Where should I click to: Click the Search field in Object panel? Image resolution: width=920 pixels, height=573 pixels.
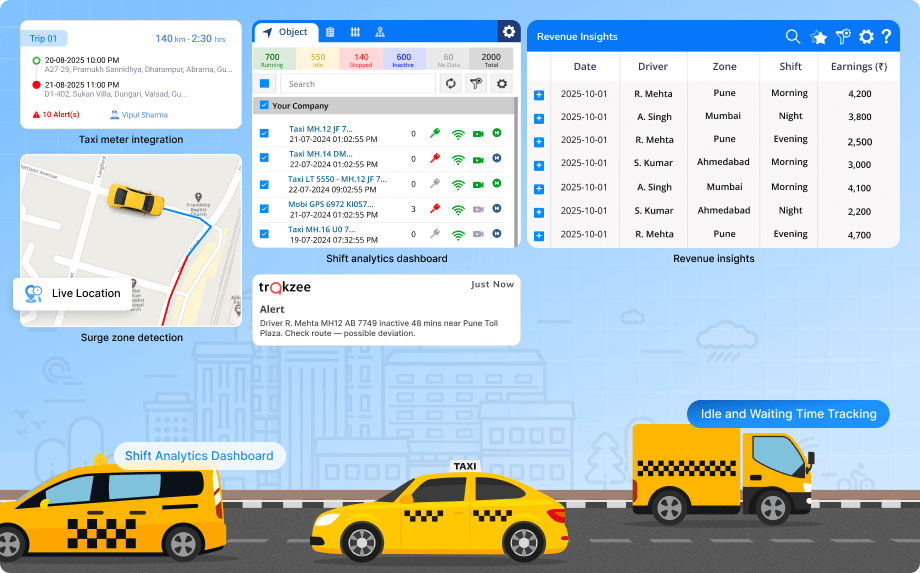357,84
